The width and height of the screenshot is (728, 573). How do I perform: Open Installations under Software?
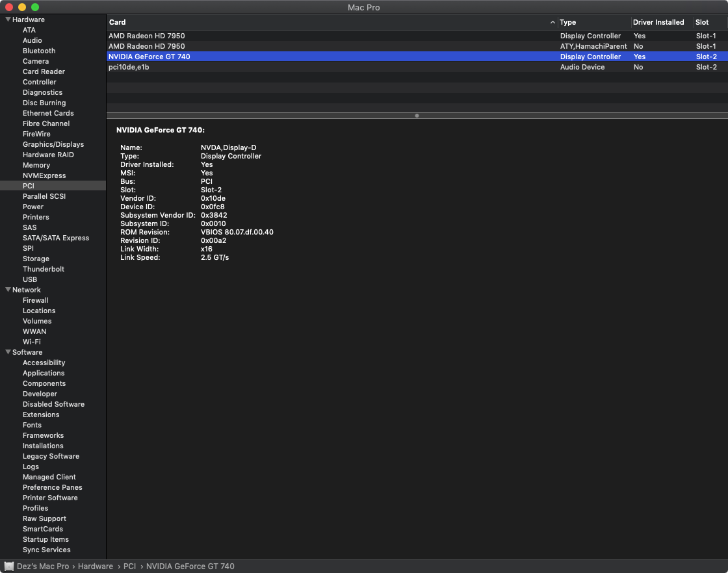tap(43, 446)
